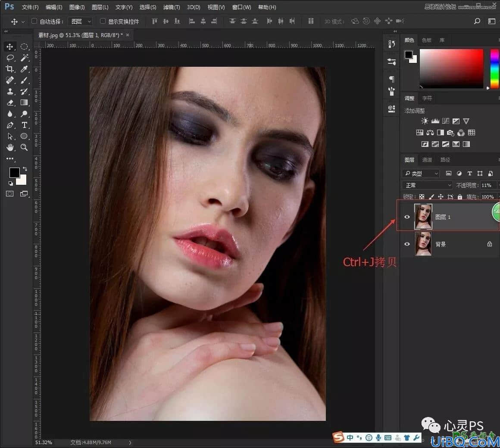Image resolution: width=500 pixels, height=448 pixels.
Task: Switch to the 通道 tab
Action: point(427,160)
